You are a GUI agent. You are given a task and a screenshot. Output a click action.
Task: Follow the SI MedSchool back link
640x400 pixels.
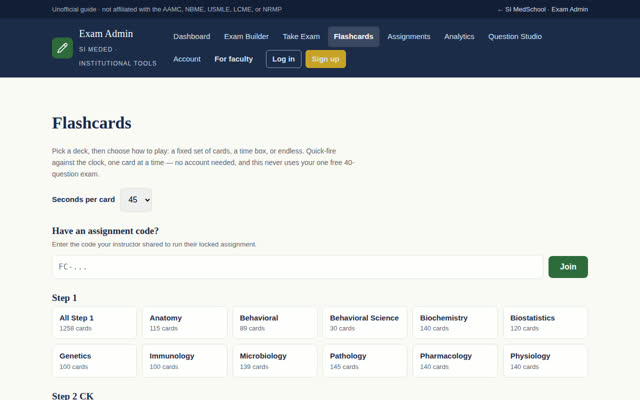tap(522, 9)
